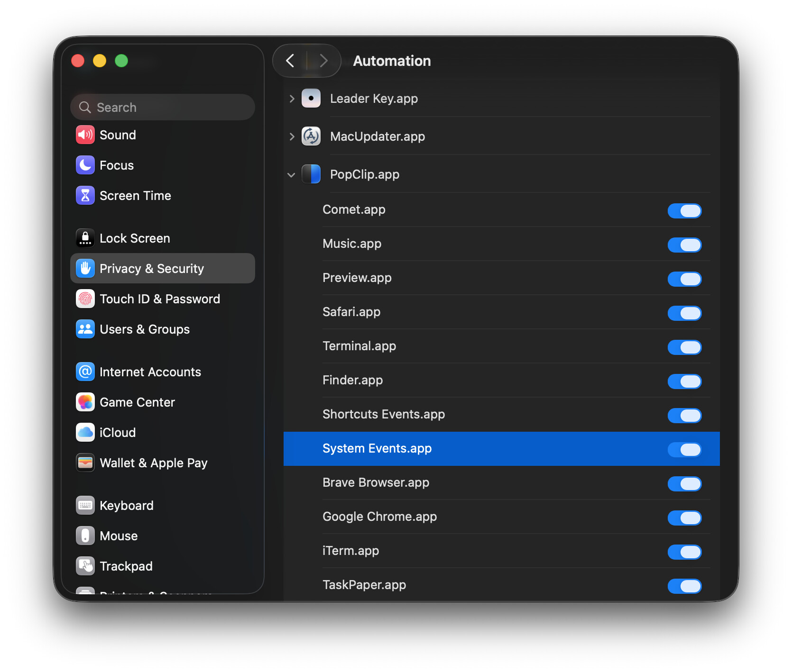Image resolution: width=792 pixels, height=672 pixels.
Task: Toggle the System Events.app switch
Action: pos(684,450)
